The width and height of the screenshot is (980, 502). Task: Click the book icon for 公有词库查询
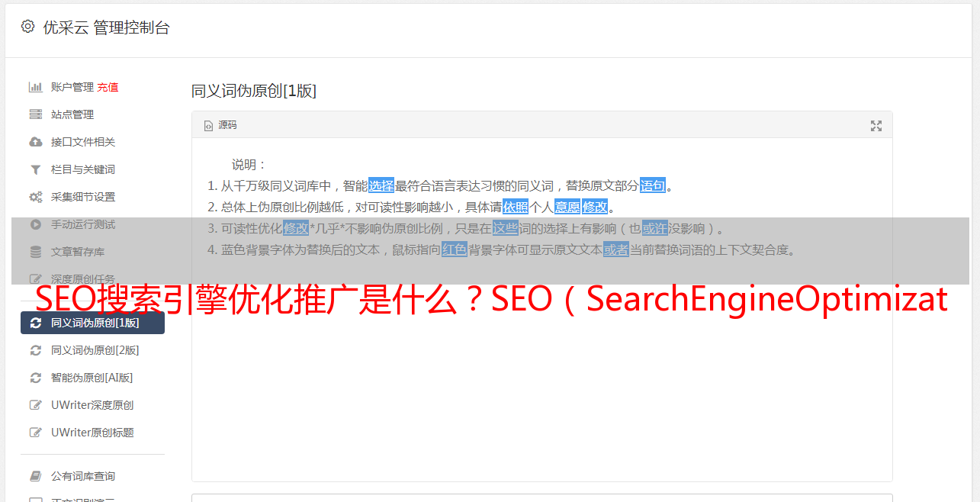tap(35, 476)
